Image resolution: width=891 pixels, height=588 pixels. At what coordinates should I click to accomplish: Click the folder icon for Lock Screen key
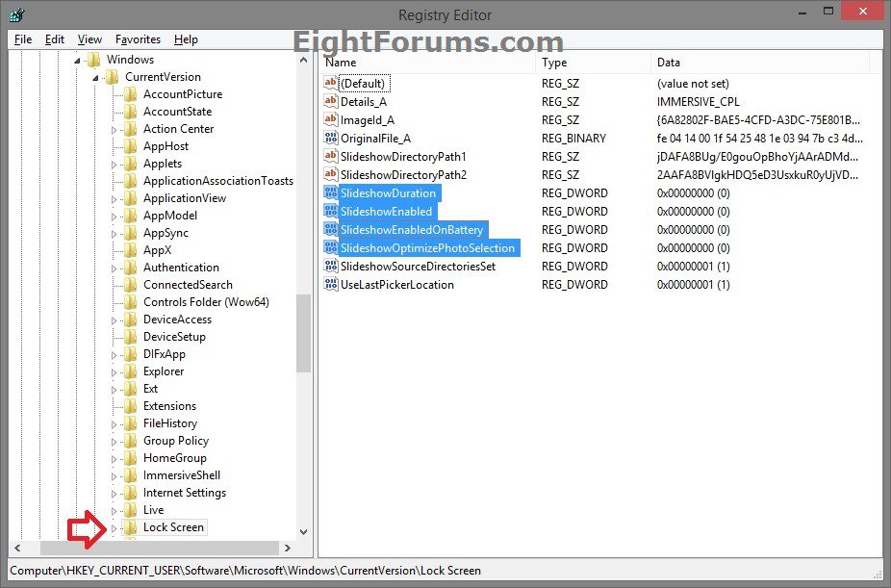129,526
